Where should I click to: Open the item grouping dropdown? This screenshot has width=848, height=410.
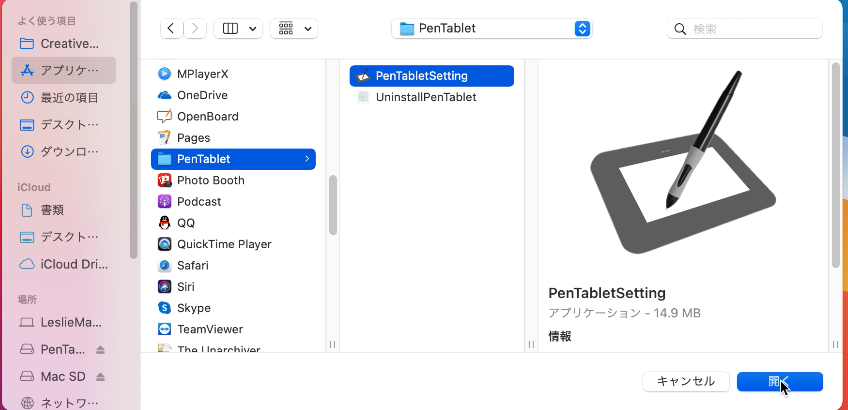pos(294,29)
